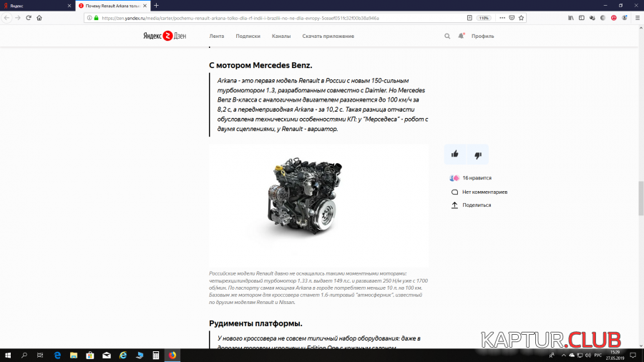Click the back navigation arrow
Screen dimensions: 644x362
click(6, 18)
